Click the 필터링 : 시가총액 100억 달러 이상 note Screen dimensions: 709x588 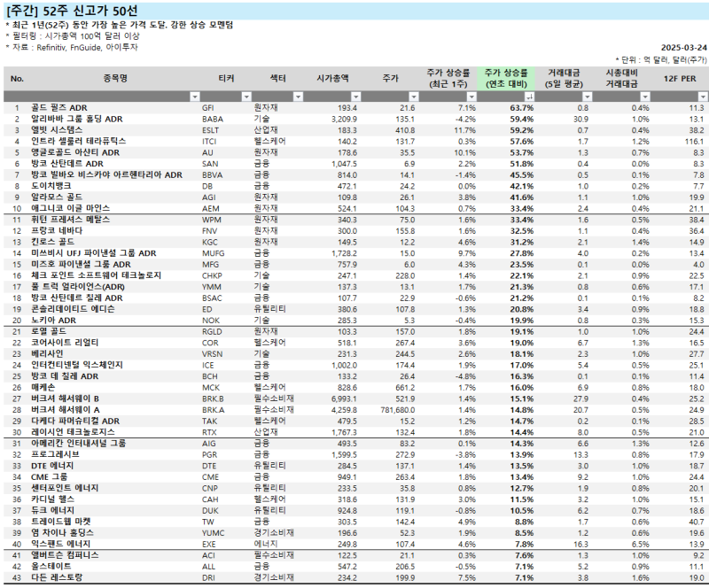tap(73, 36)
